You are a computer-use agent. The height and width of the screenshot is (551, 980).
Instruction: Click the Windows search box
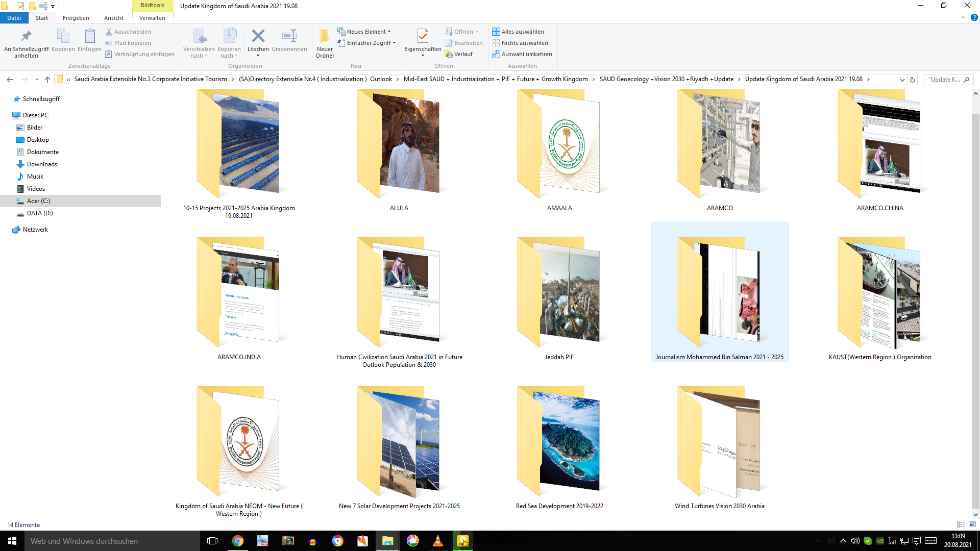pos(112,541)
